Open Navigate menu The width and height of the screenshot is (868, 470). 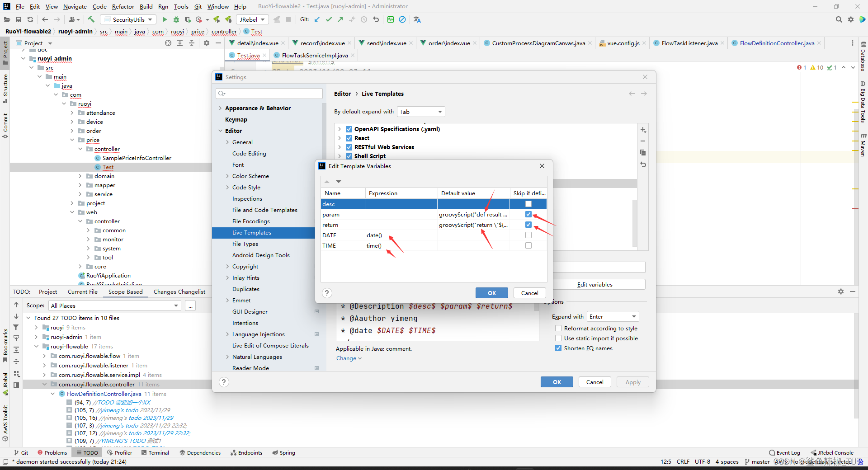click(x=75, y=6)
